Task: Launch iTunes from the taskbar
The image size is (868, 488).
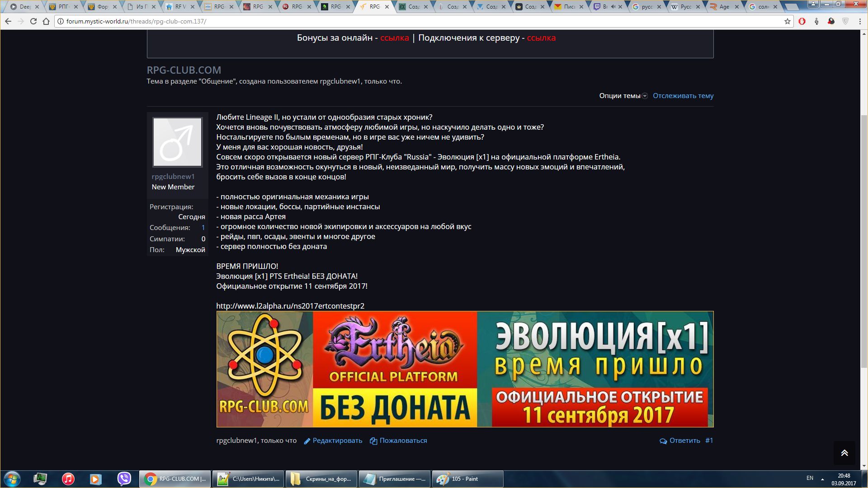Action: tap(68, 479)
